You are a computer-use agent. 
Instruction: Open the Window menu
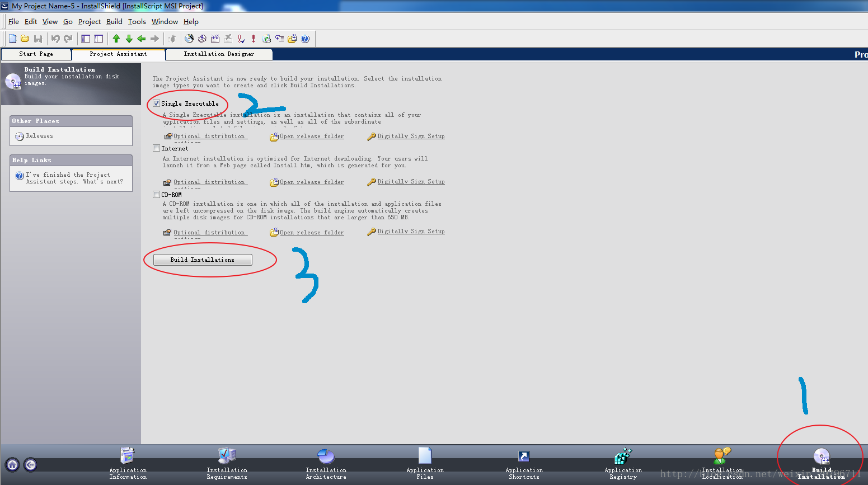[x=165, y=22]
